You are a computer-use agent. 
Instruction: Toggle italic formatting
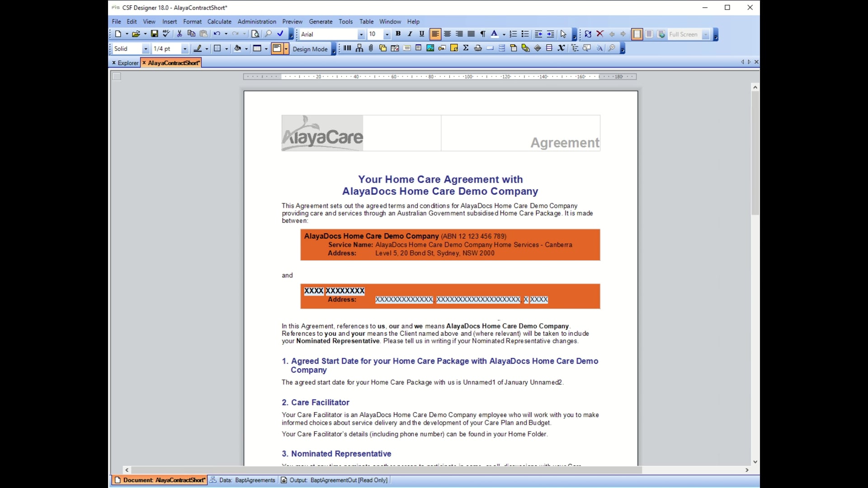click(x=410, y=34)
